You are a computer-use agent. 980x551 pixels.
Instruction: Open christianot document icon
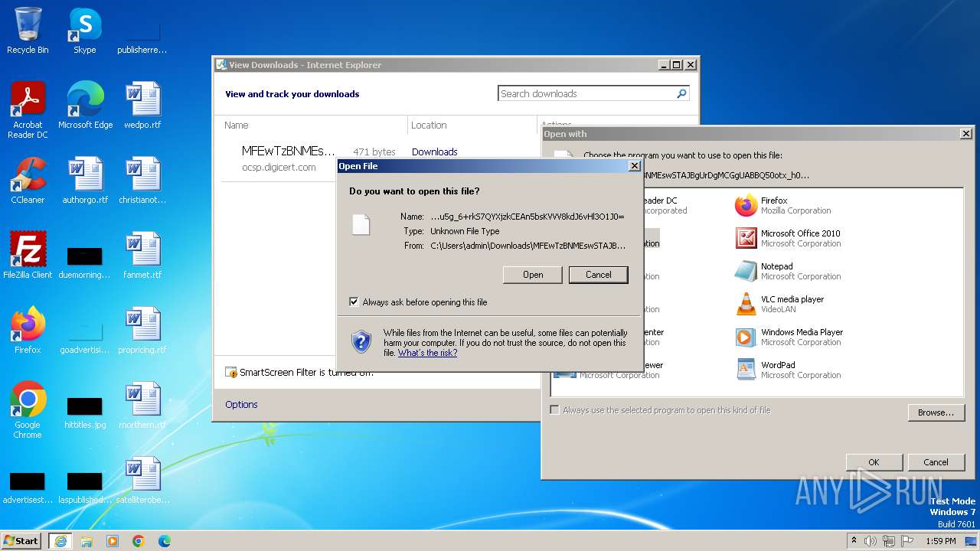(x=142, y=181)
